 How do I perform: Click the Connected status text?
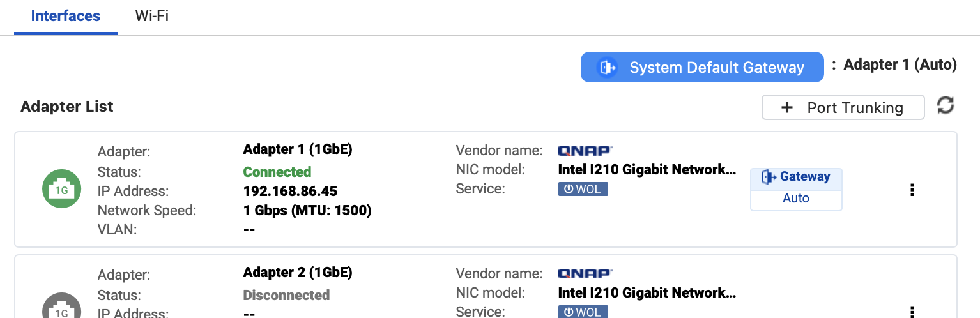277,172
